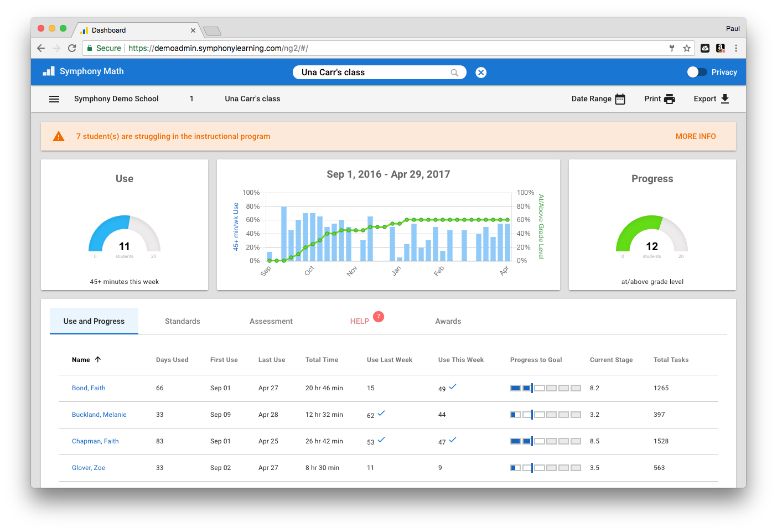Open student Glover, Zoe
Screen dimensions: 777x532
point(89,468)
